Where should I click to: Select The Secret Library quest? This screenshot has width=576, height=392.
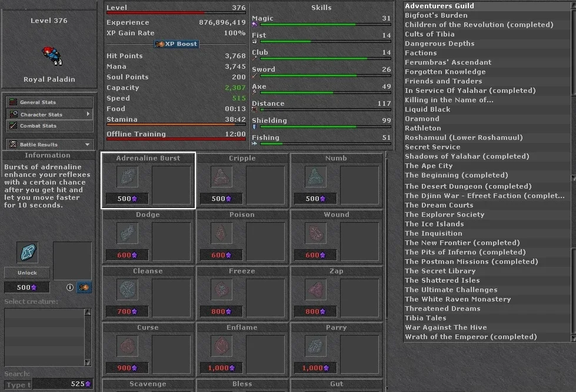point(487,272)
